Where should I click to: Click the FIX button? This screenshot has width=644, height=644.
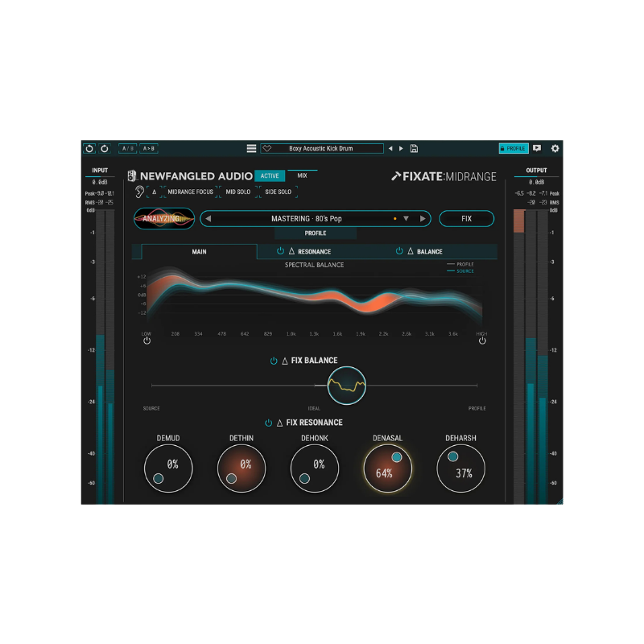[467, 218]
